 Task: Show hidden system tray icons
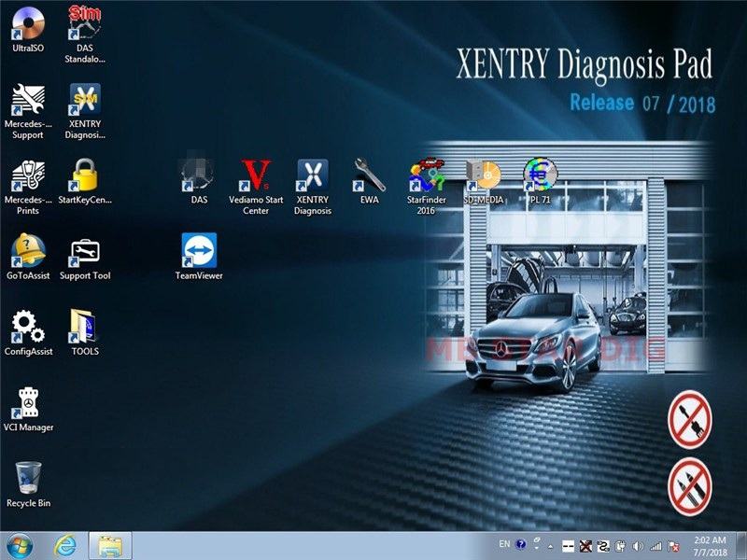[x=551, y=545]
